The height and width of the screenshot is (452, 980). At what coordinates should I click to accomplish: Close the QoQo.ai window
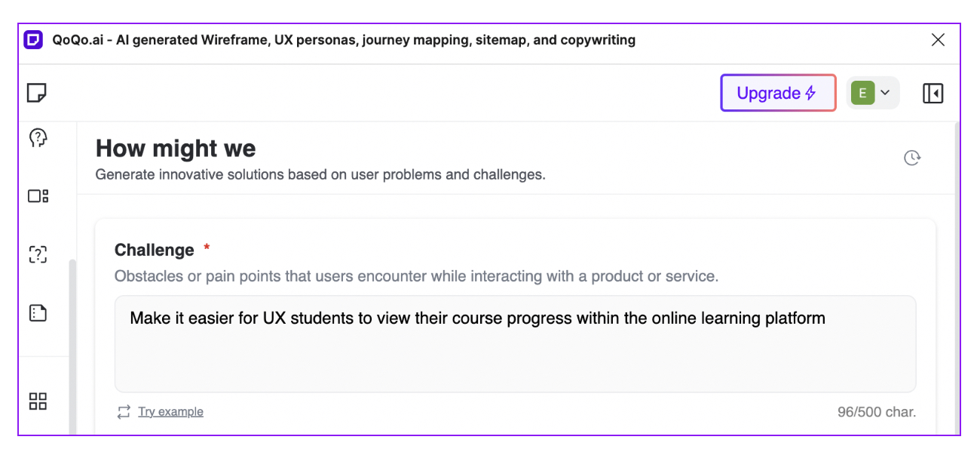(938, 39)
